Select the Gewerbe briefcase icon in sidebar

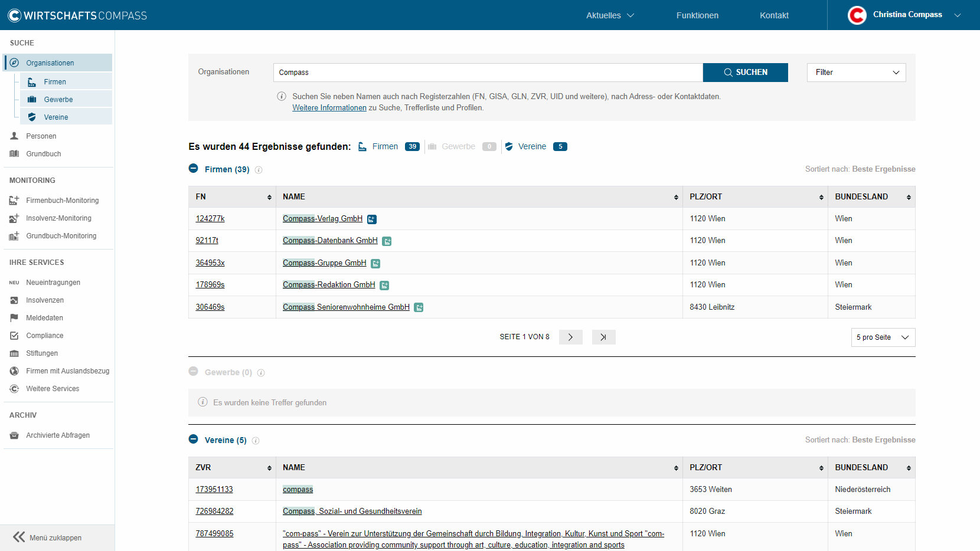coord(32,100)
